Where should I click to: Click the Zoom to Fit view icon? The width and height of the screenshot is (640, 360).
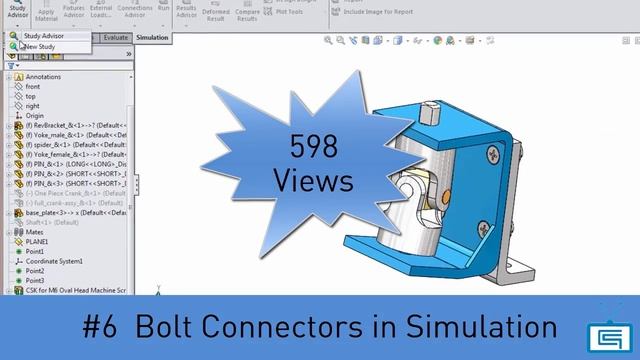pos(328,40)
